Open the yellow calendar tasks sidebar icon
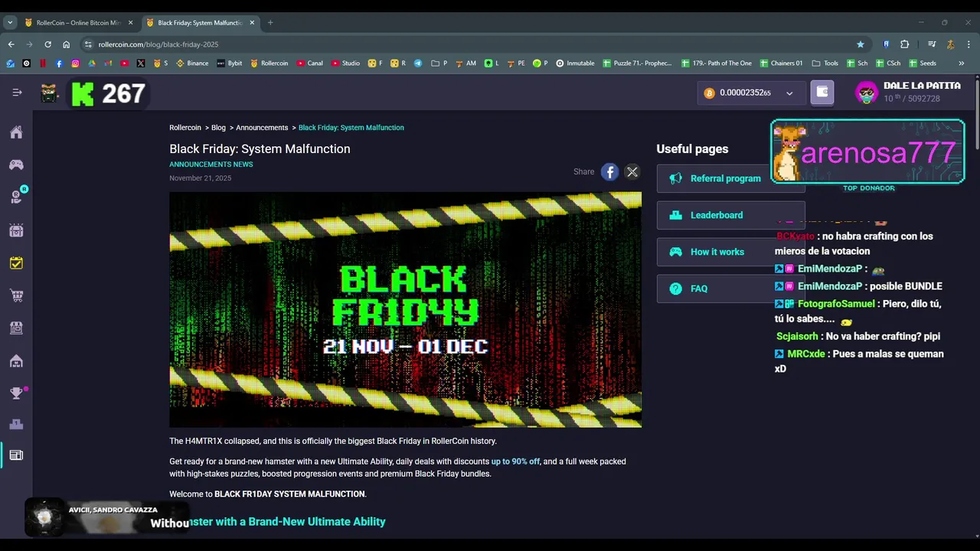Image resolution: width=980 pixels, height=551 pixels. tap(16, 262)
